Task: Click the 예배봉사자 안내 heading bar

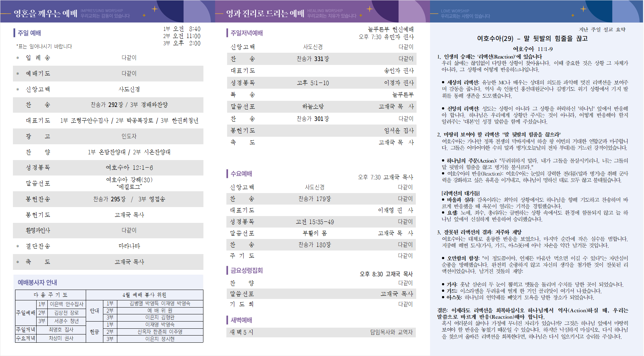Action: click(108, 282)
